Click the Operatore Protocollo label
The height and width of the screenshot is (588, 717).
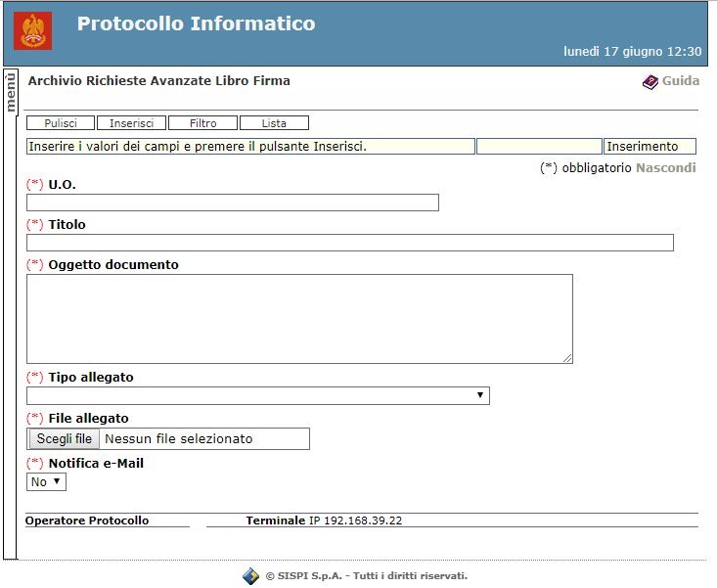pos(87,520)
